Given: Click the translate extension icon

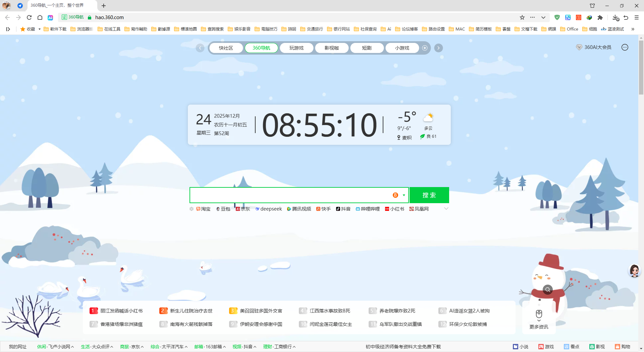Looking at the screenshot, I should pyautogui.click(x=568, y=17).
